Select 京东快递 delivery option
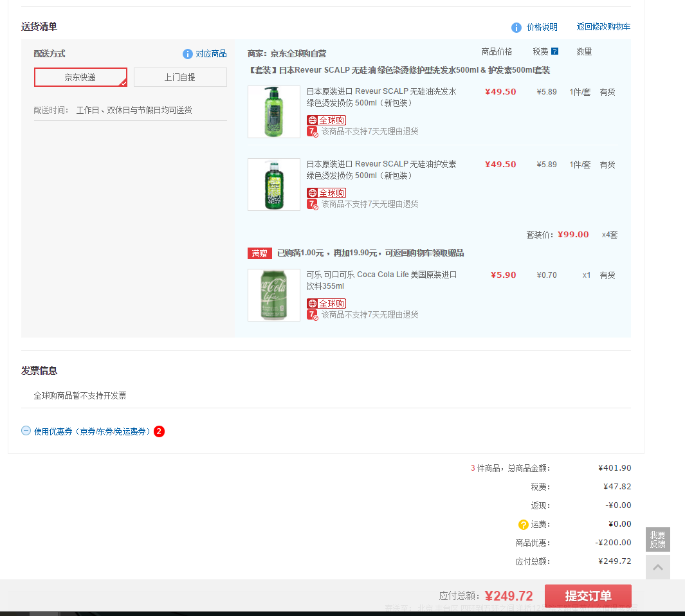The height and width of the screenshot is (616, 685). click(80, 77)
